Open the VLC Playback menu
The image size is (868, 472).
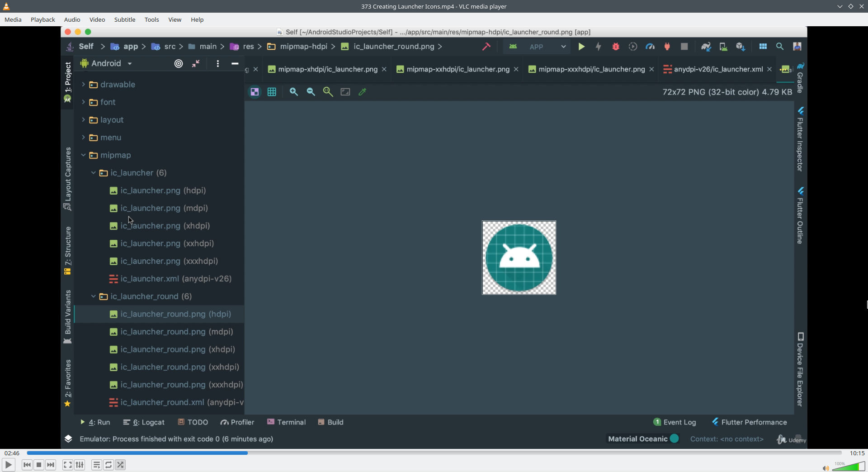(x=43, y=19)
